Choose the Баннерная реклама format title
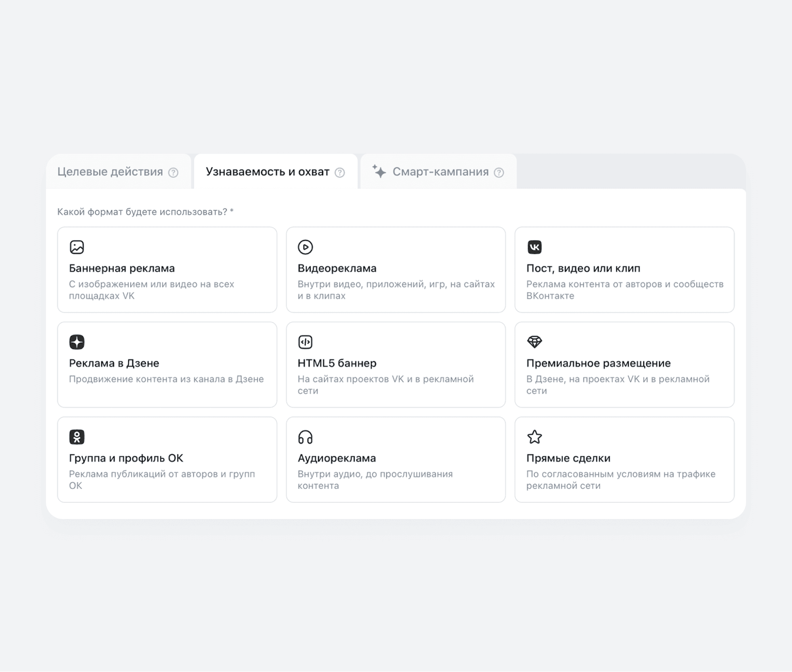 122,268
